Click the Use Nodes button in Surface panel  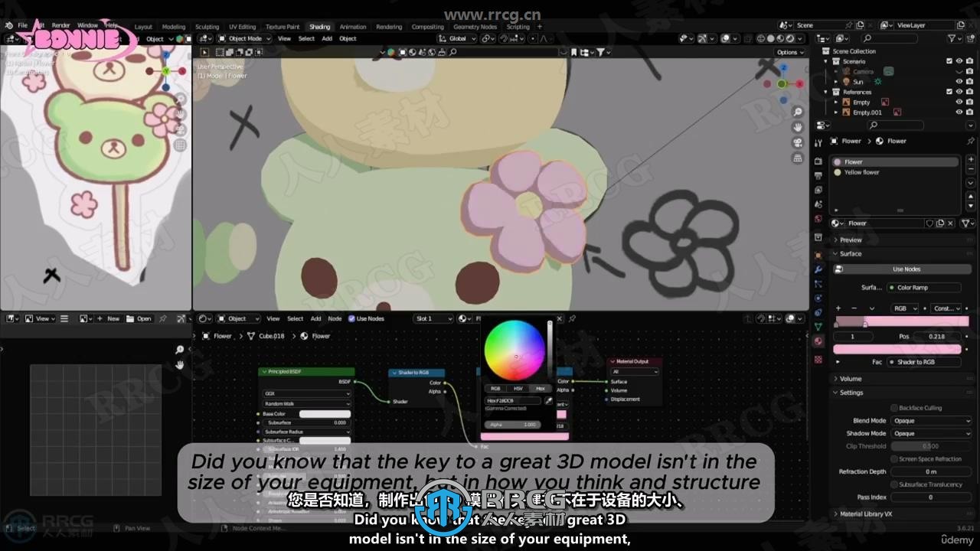(x=903, y=269)
